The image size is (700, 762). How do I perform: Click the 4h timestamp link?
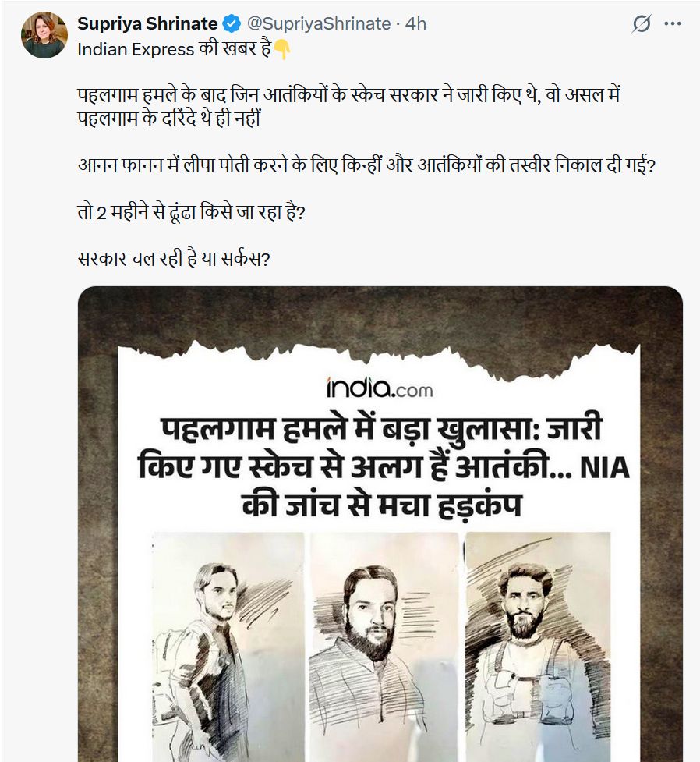[x=415, y=24]
